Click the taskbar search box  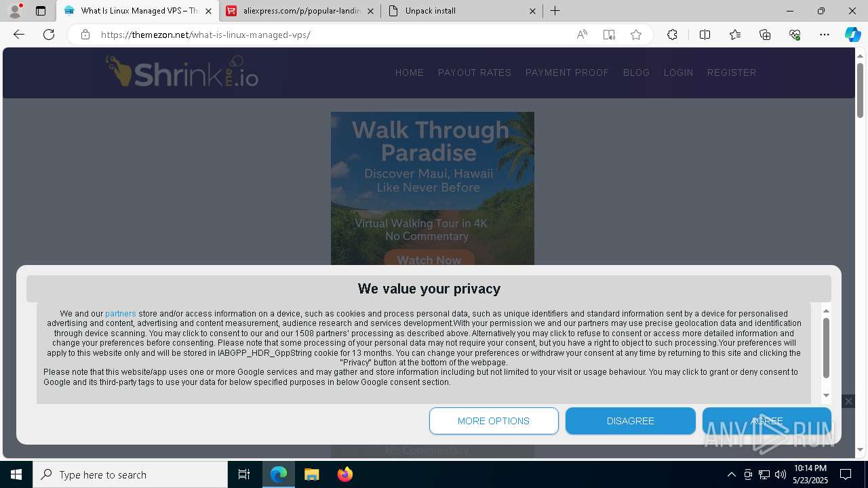[x=130, y=474]
